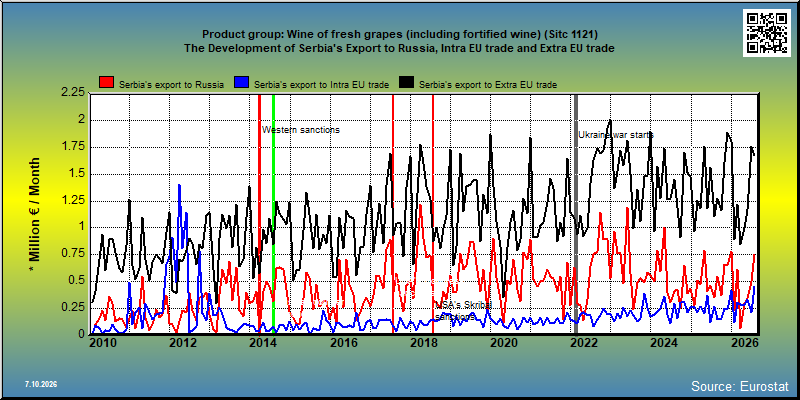Click the 2012 x-axis label
The height and width of the screenshot is (400, 800).
click(182, 342)
